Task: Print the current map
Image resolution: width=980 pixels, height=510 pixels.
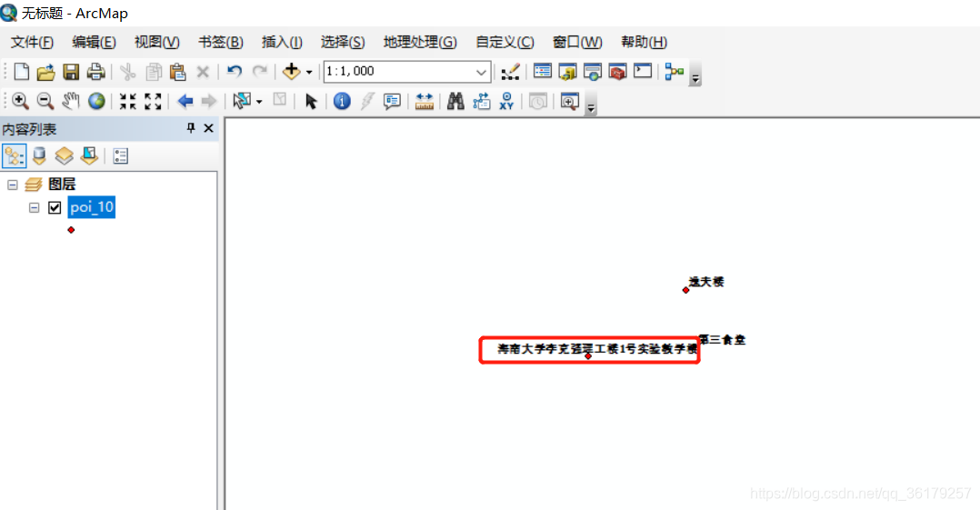Action: [x=95, y=72]
